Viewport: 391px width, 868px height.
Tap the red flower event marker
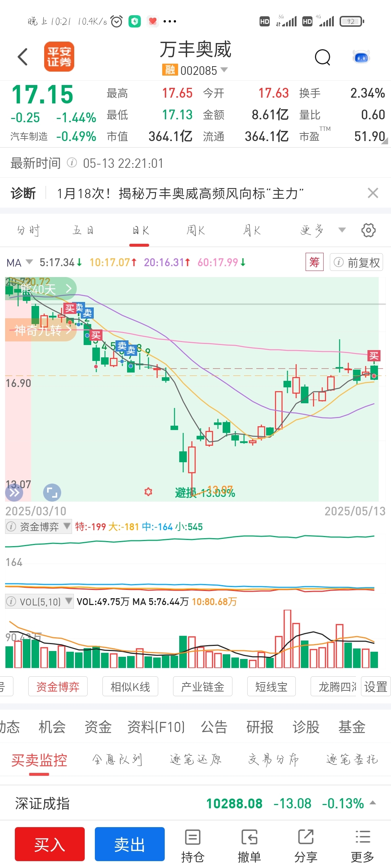148,492
